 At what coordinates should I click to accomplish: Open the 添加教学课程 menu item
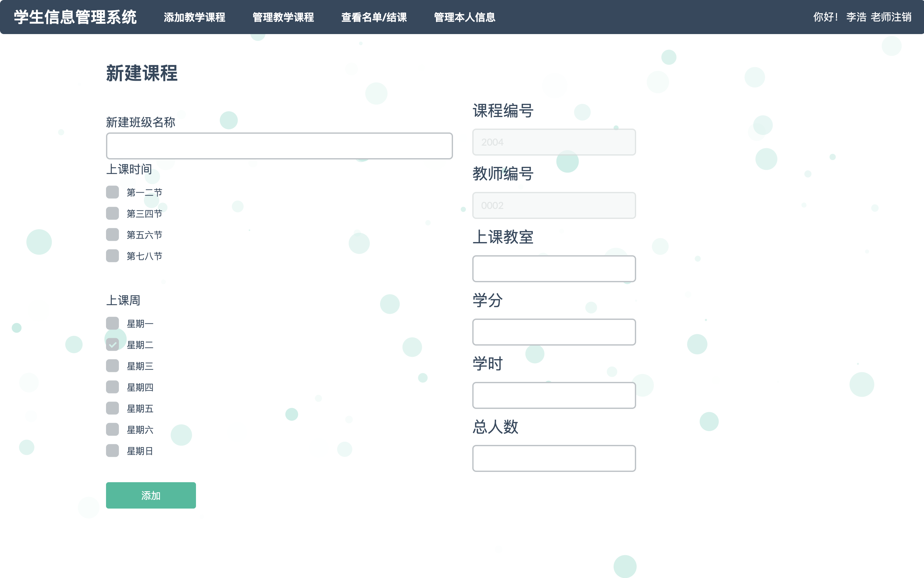(x=195, y=17)
